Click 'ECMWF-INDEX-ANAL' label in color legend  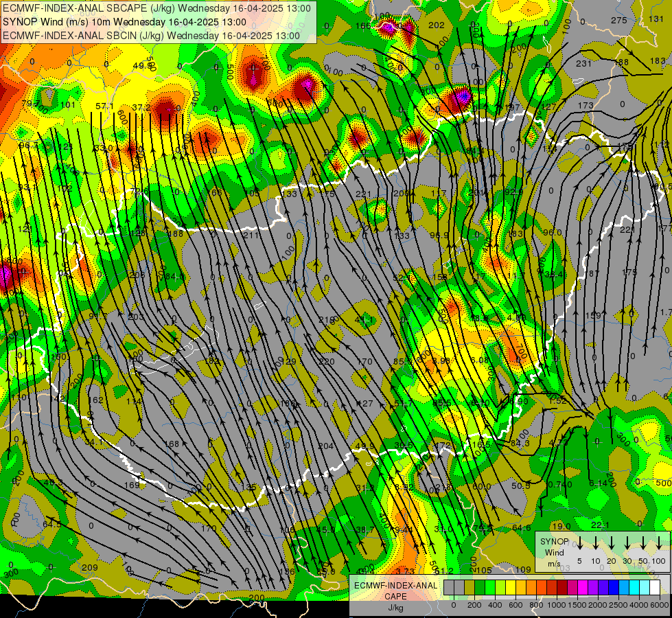pyautogui.click(x=395, y=586)
